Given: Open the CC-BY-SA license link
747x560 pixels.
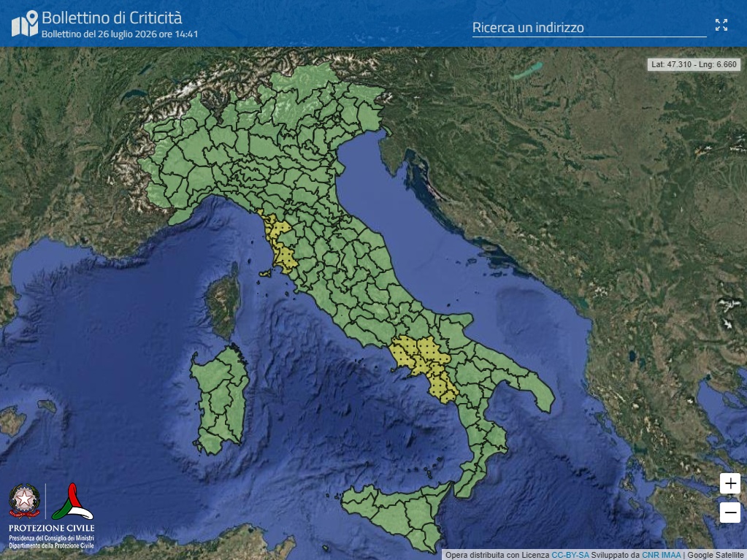Looking at the screenshot, I should (570, 555).
